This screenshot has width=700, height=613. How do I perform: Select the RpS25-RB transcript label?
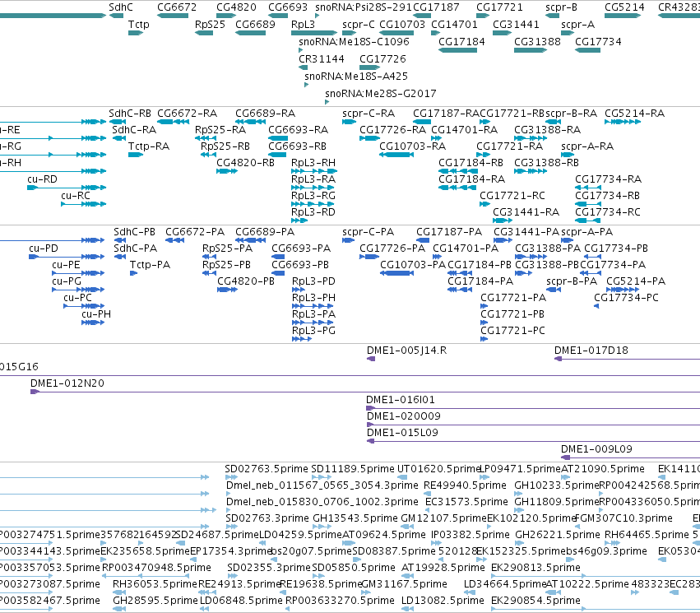coord(225,146)
